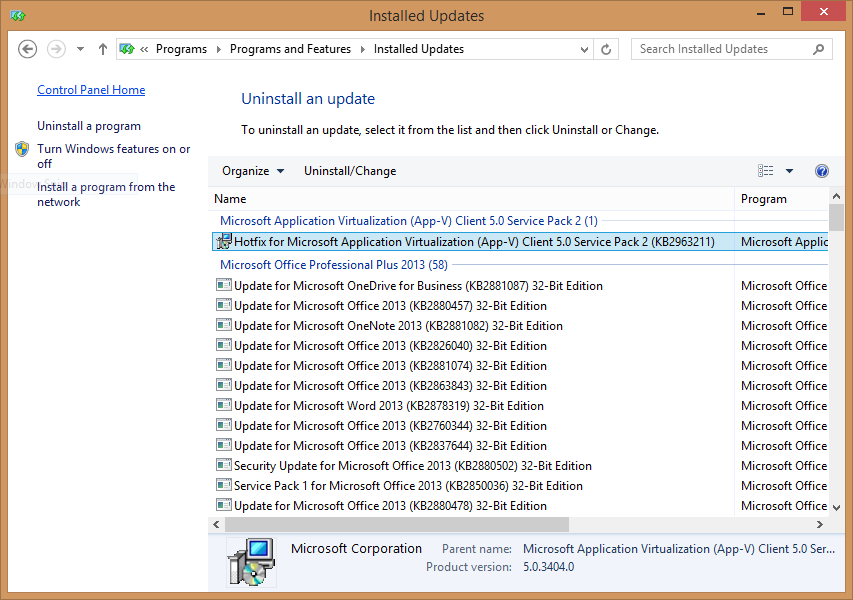Select Security Update KB2880502 row
Viewport: 853px width, 600px height.
pos(520,466)
